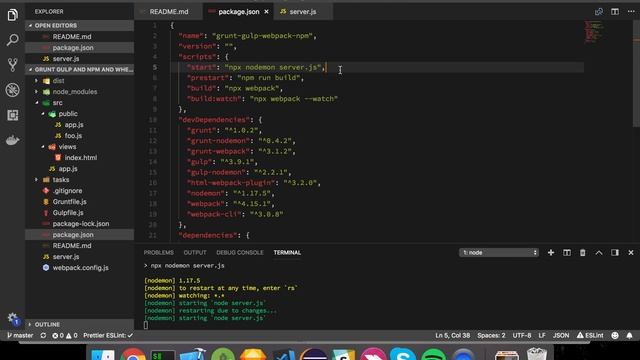Image resolution: width=640 pixels, height=360 pixels.
Task: Split the editor to the right
Action: pos(615,12)
